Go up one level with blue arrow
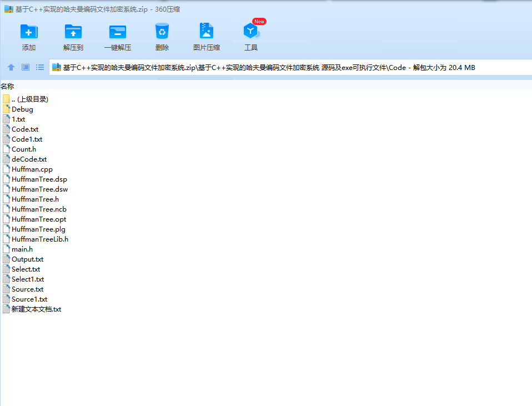 (11, 67)
